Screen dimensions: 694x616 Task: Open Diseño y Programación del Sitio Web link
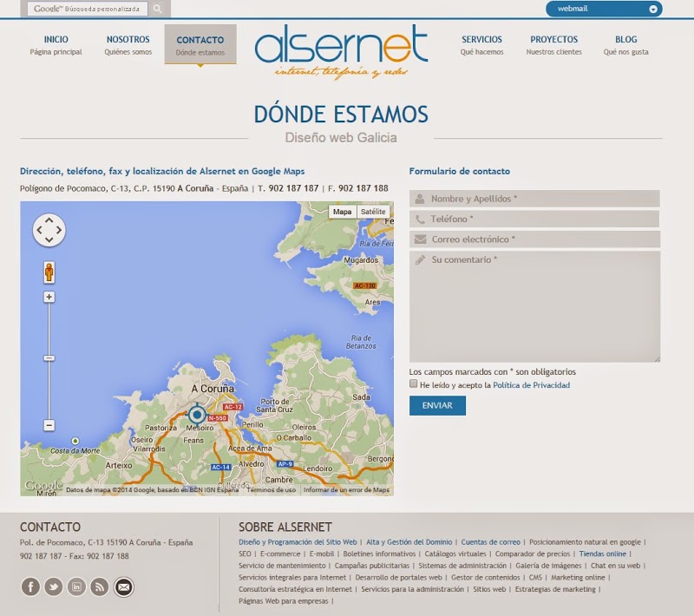[298, 541]
